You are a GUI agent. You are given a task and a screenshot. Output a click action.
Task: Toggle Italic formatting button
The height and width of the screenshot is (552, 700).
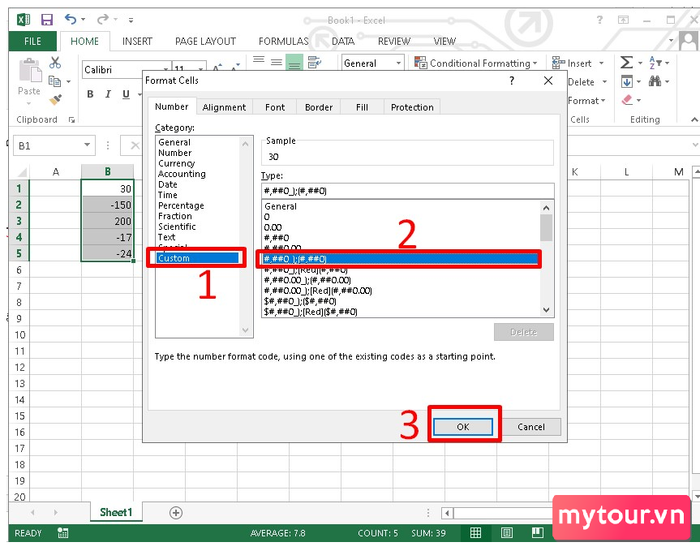click(108, 94)
